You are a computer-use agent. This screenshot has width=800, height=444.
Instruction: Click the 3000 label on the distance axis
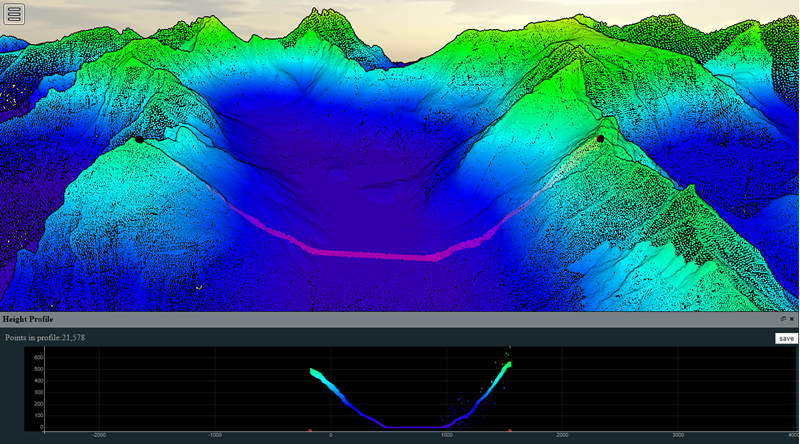[678, 435]
